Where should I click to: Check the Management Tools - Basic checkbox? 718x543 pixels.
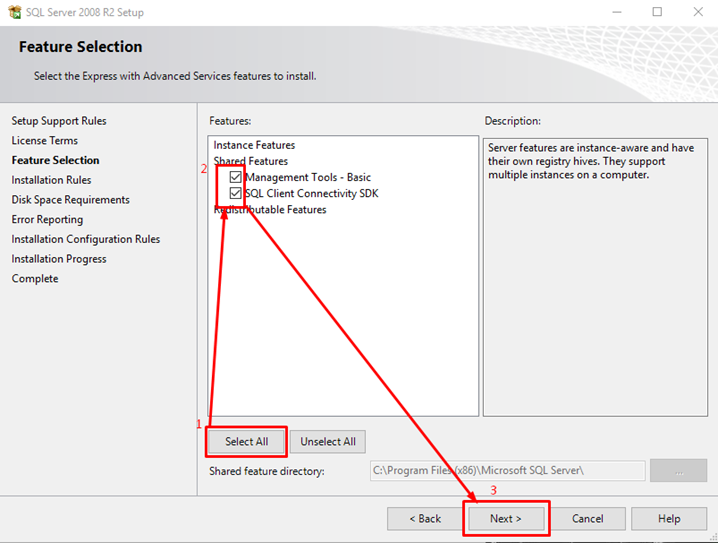236,177
